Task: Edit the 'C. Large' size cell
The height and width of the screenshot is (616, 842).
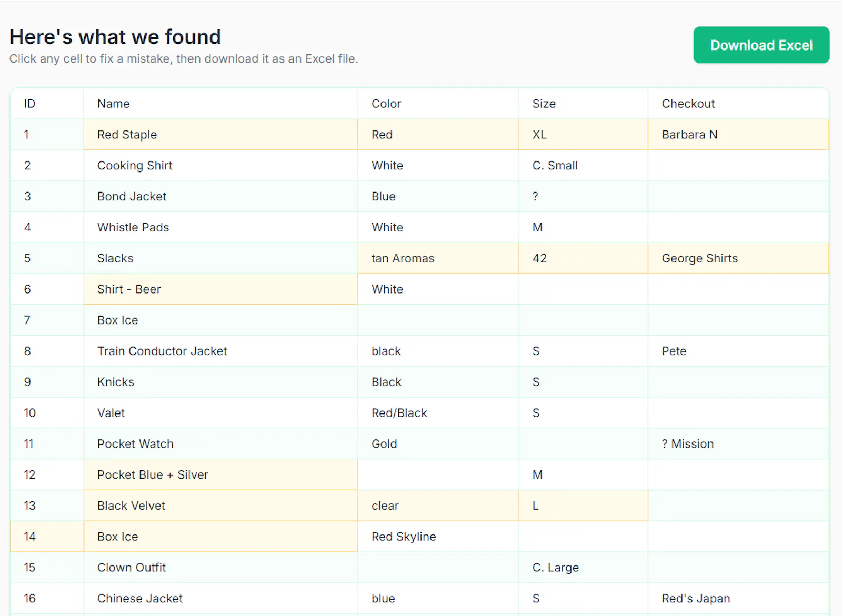Action: coord(583,568)
